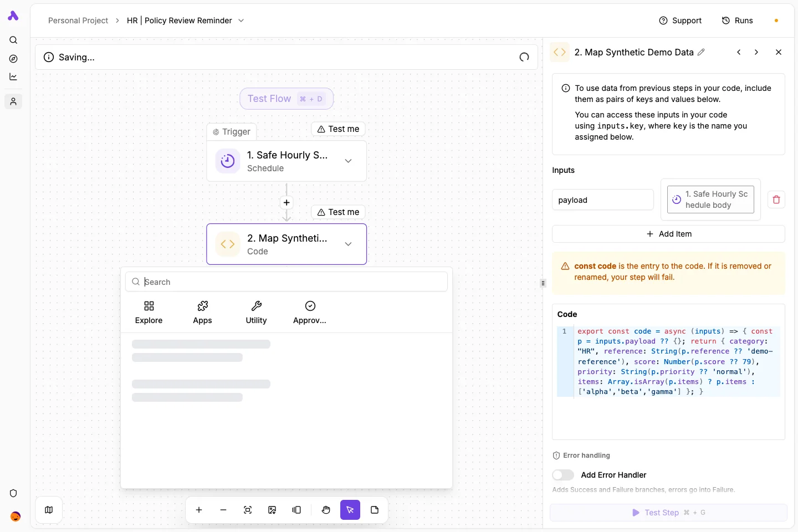Click the Error handling heading
798x532 pixels.
(586, 456)
